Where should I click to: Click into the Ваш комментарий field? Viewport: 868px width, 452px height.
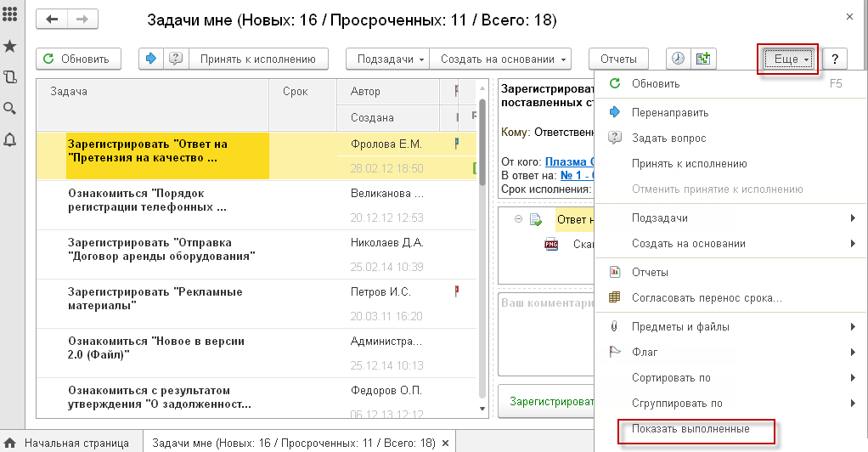tap(544, 331)
